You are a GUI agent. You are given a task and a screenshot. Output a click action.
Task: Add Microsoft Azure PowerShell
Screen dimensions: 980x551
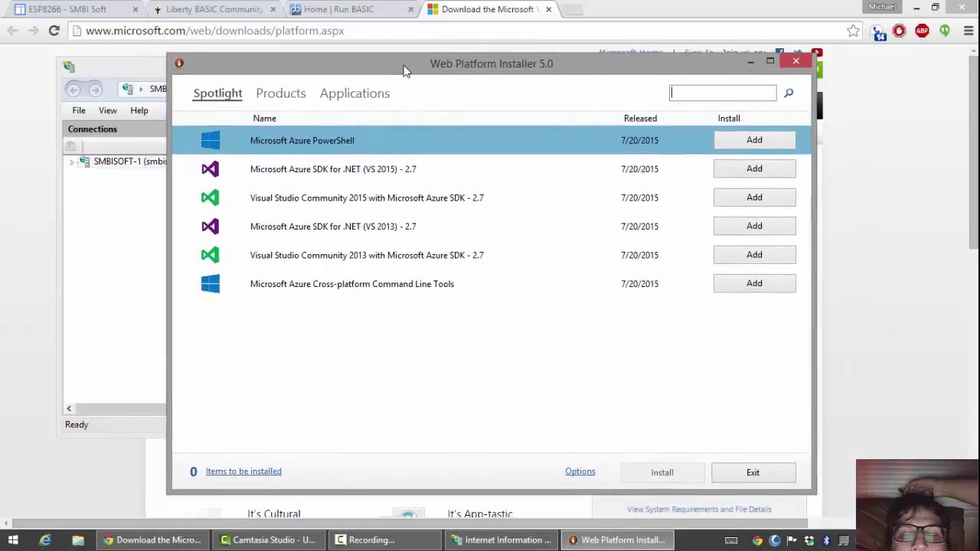point(754,140)
